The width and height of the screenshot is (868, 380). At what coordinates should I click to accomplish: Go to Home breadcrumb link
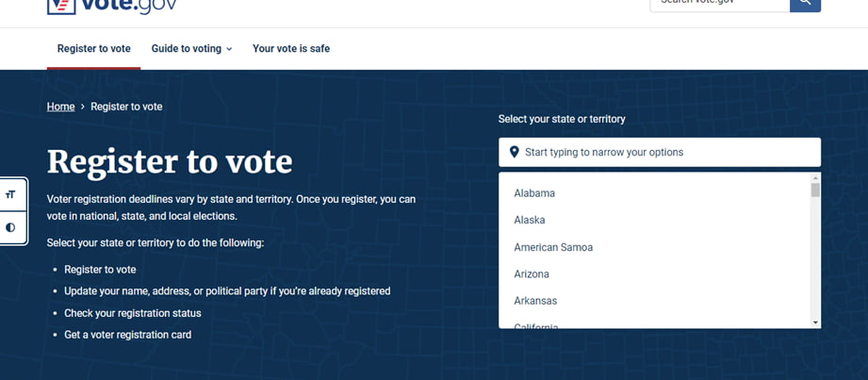[60, 107]
